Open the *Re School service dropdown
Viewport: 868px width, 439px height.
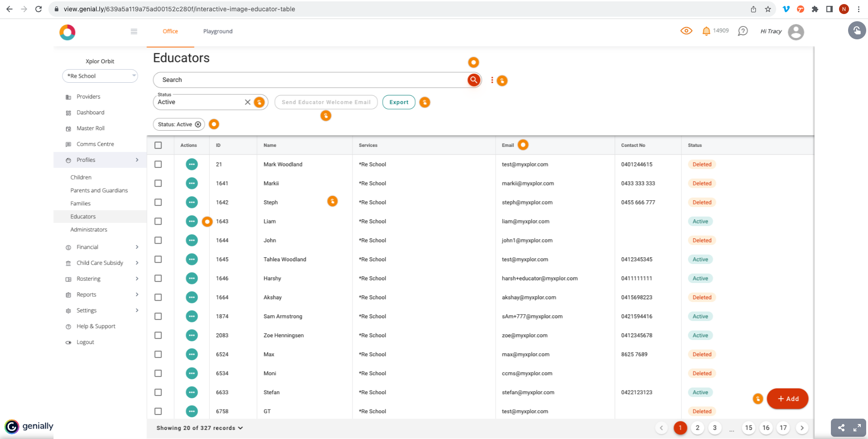[x=100, y=76]
